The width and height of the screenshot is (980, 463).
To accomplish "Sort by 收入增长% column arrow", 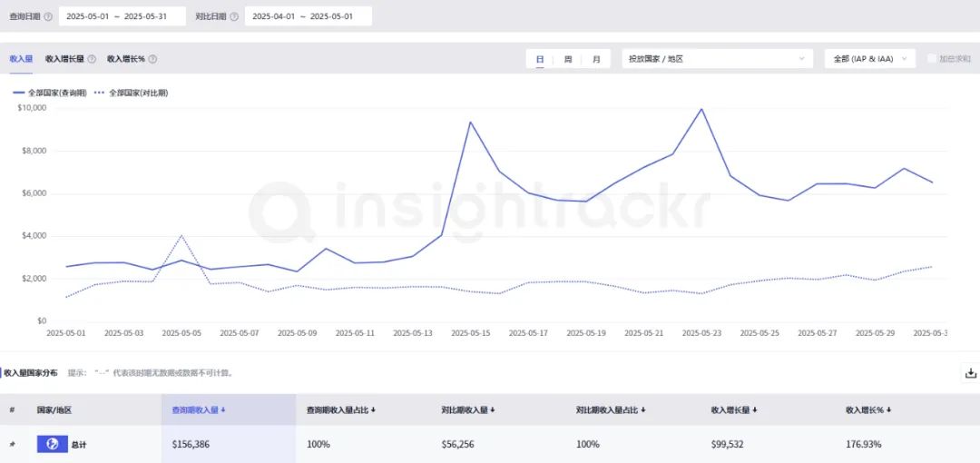I will click(888, 409).
